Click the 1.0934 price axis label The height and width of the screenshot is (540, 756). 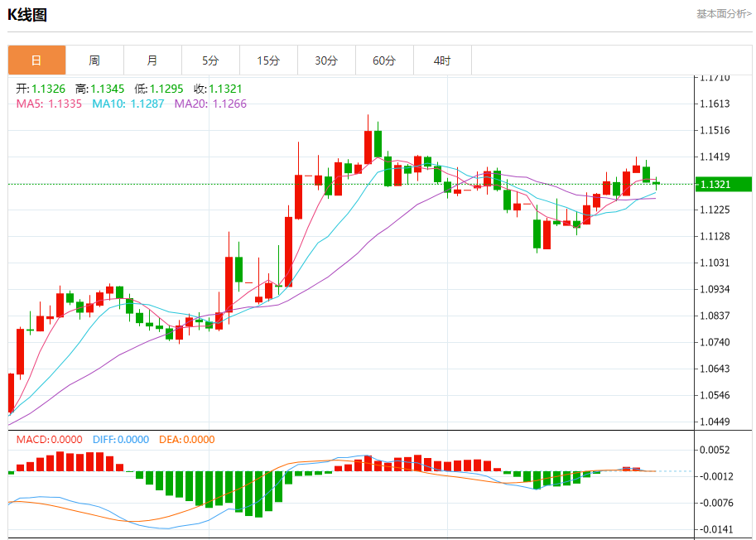[x=715, y=289]
